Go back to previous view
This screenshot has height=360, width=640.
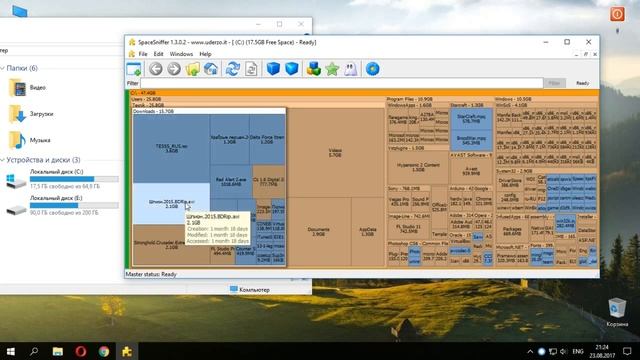point(156,69)
